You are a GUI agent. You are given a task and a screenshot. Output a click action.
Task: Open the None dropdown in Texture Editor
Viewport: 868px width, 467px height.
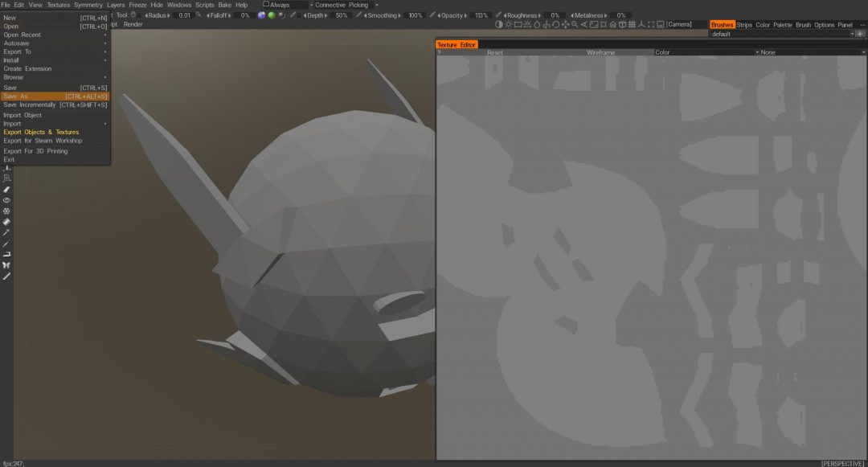click(813, 52)
